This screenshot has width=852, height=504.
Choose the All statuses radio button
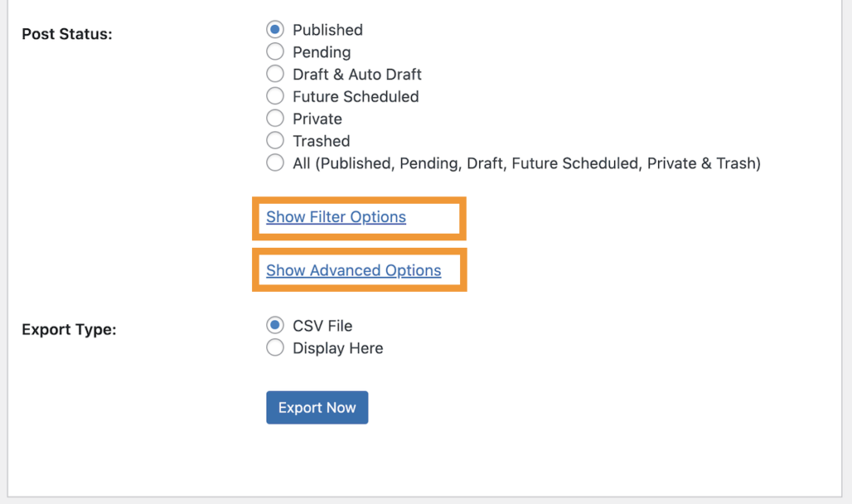[x=275, y=163]
